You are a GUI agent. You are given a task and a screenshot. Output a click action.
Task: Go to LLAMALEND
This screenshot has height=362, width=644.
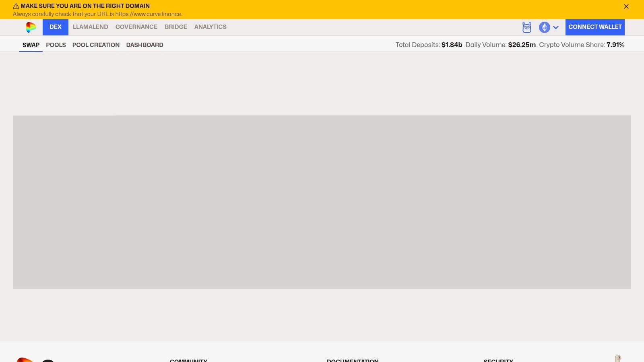[x=91, y=27]
